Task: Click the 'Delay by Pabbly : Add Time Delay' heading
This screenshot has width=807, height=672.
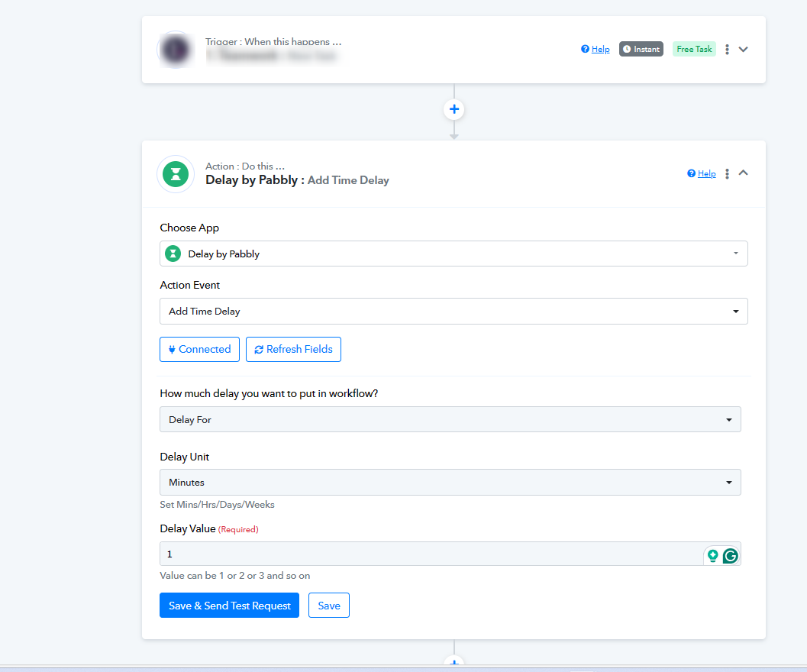Action: (297, 180)
